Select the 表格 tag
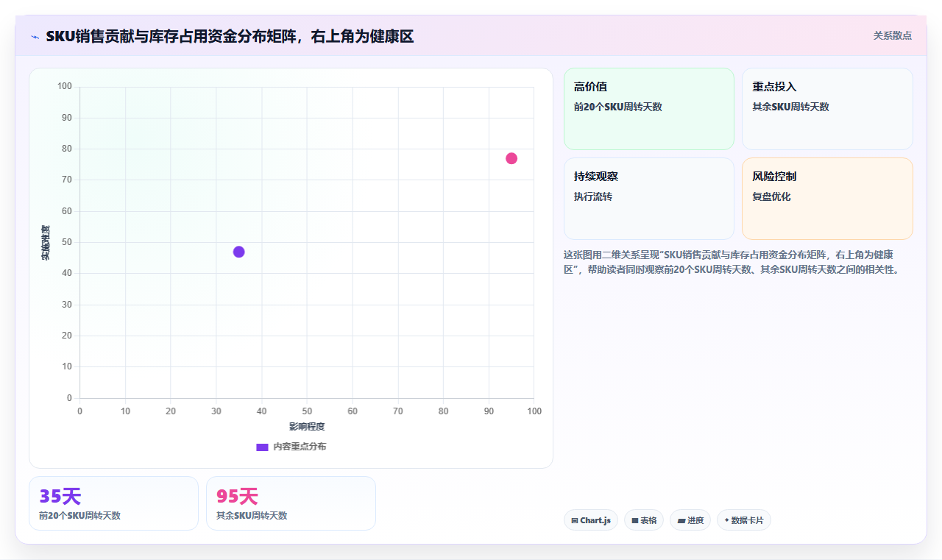 tap(644, 520)
